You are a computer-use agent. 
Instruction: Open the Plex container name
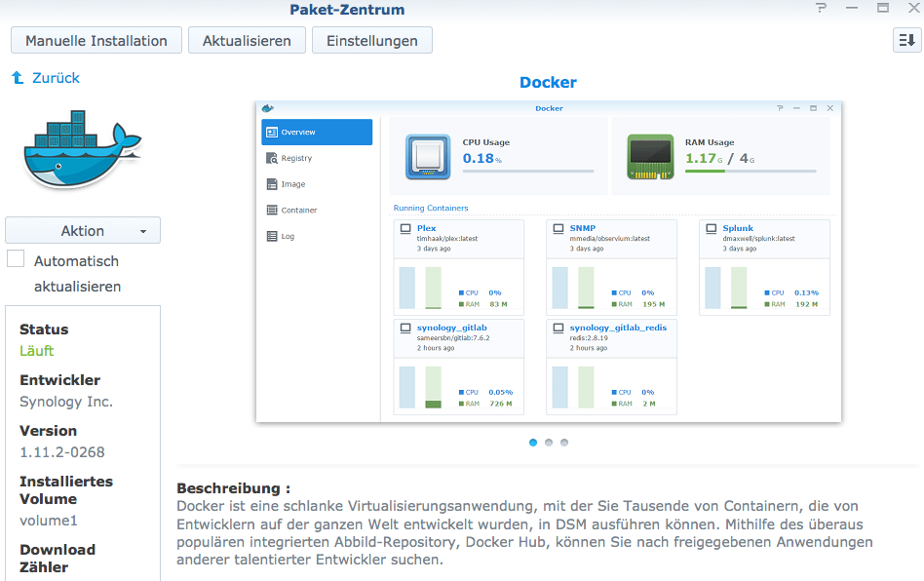coord(426,228)
